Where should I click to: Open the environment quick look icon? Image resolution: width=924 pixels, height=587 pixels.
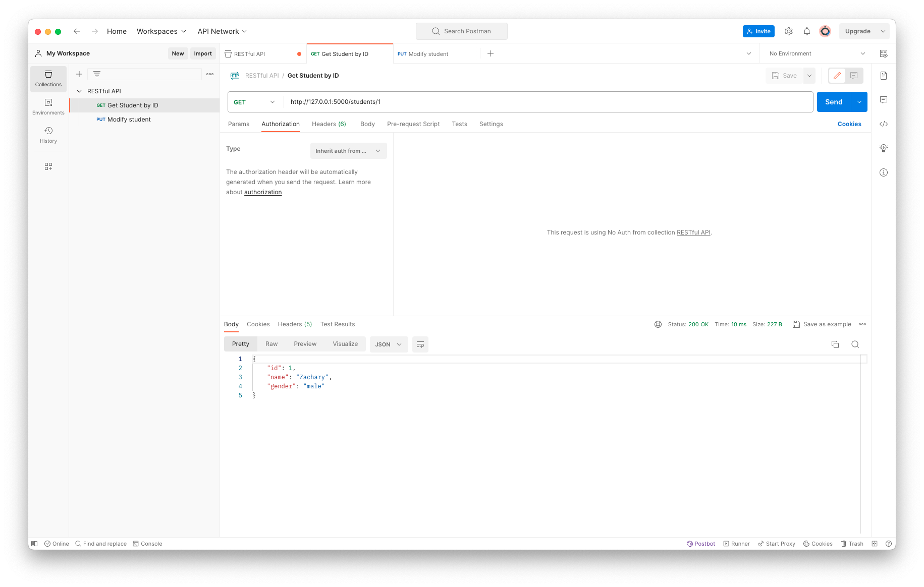884,53
